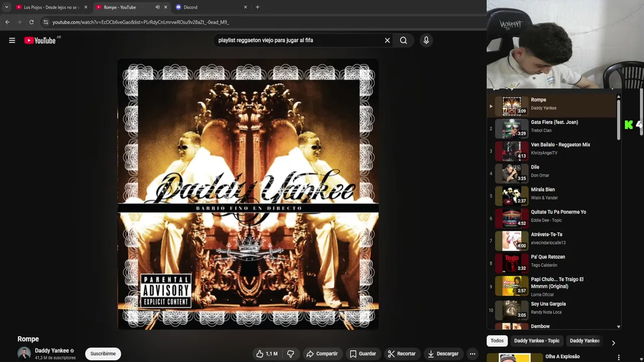Click Trebol Clan artist name
Image resolution: width=644 pixels, height=362 pixels.
541,131
